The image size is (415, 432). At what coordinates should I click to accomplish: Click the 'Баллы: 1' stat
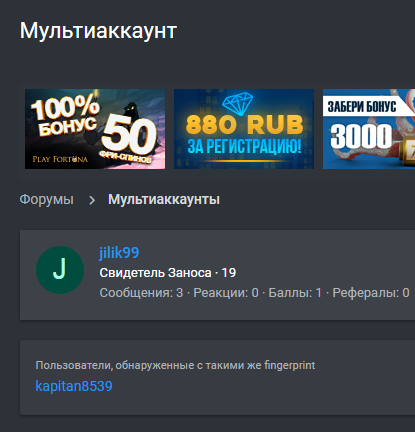click(x=295, y=293)
